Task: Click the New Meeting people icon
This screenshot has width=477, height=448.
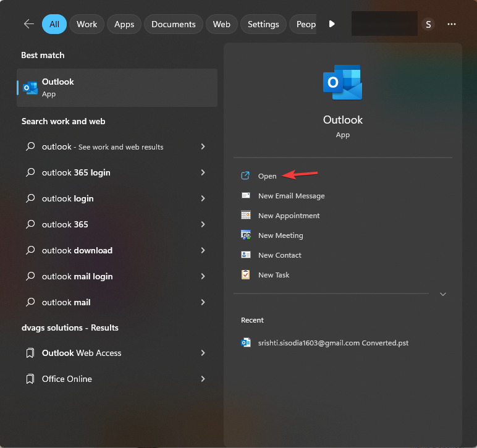Action: [x=246, y=235]
